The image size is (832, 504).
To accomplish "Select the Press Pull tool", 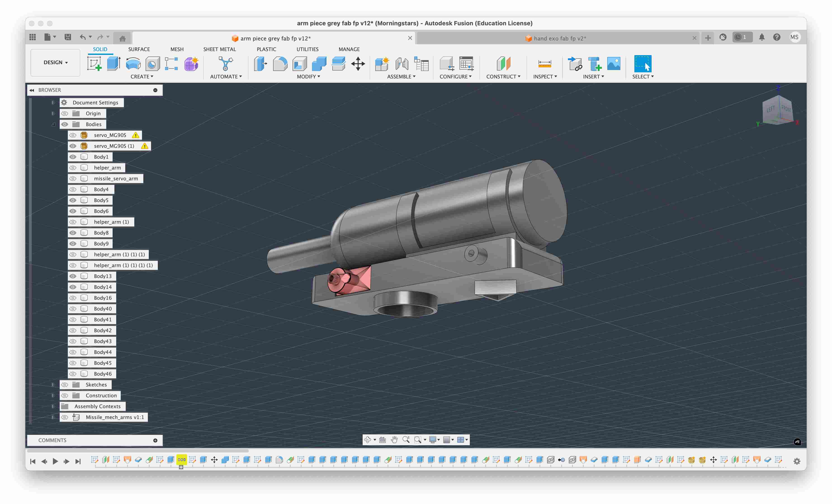I will (260, 64).
